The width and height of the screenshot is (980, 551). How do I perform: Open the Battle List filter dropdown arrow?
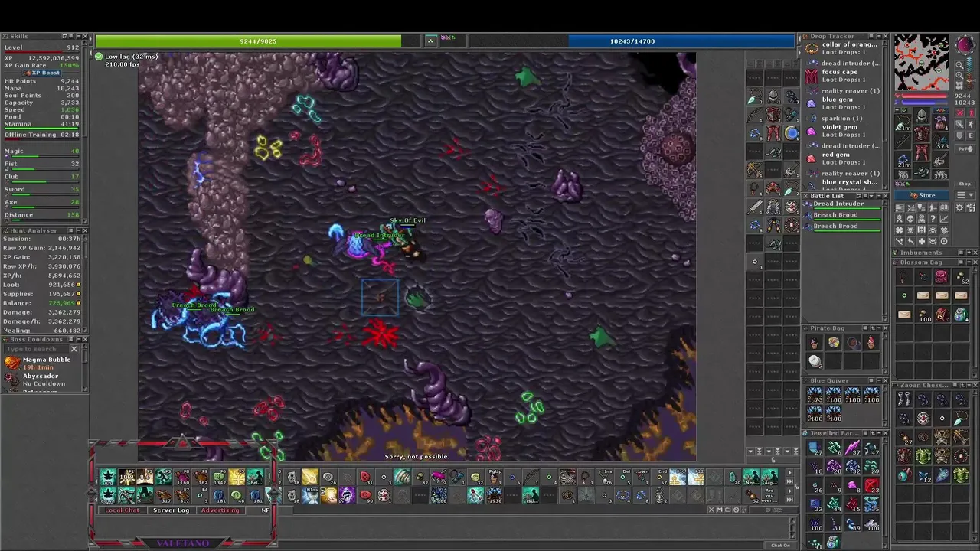point(871,196)
